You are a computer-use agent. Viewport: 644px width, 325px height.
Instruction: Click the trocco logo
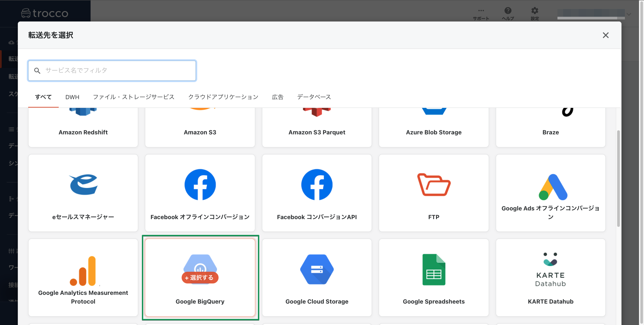click(x=45, y=13)
